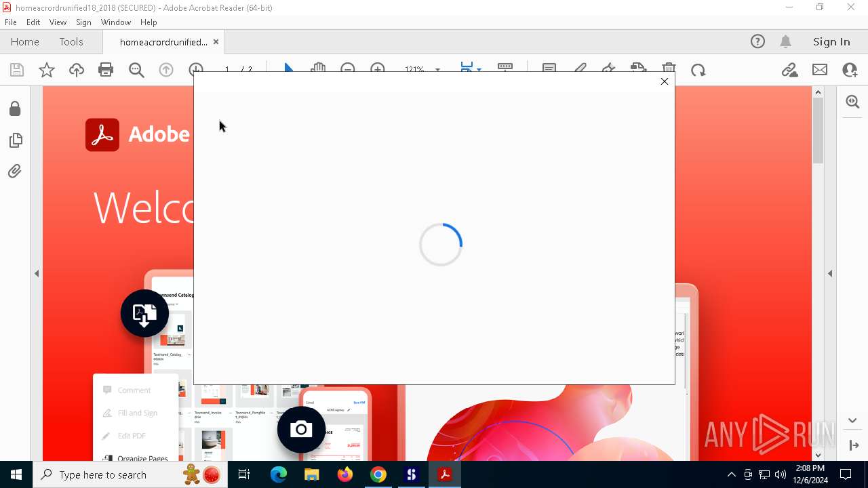Share with others person icon
Viewport: 868px width, 488px height.
point(850,70)
